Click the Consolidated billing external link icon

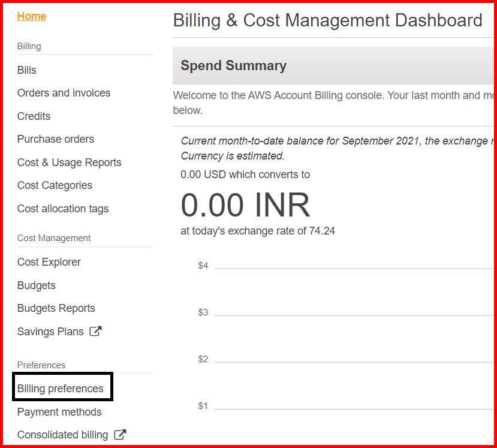[x=122, y=434]
